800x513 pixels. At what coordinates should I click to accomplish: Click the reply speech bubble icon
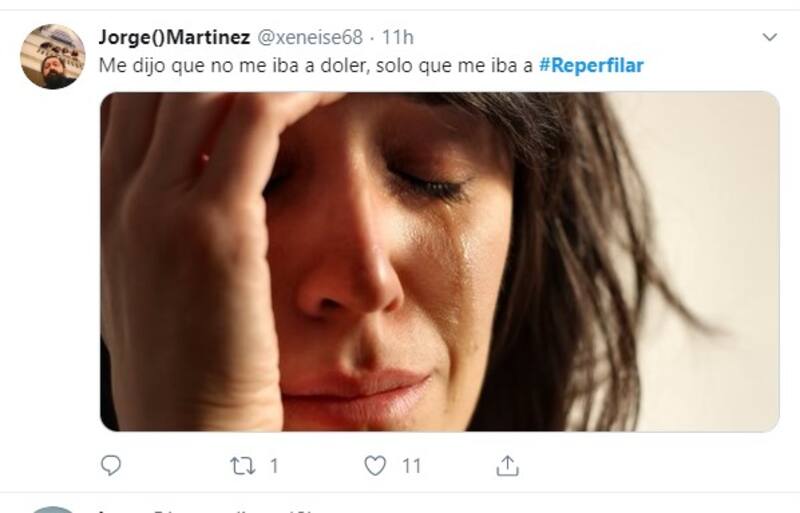tap(111, 466)
